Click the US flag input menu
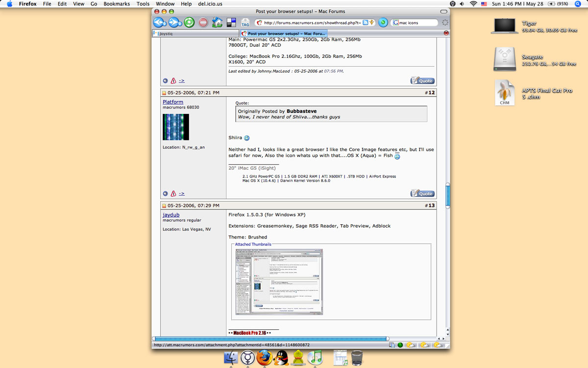 (x=485, y=3)
